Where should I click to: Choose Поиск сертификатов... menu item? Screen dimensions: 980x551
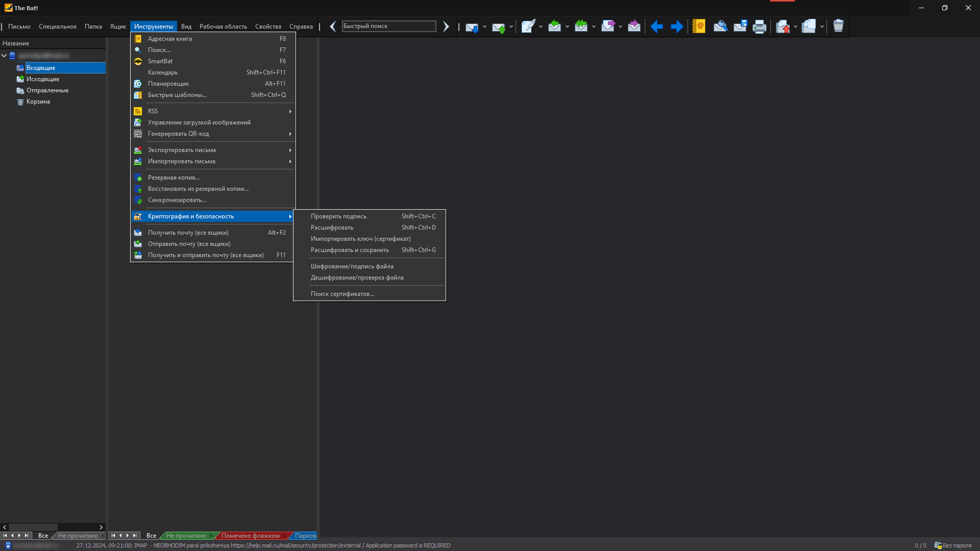pos(342,294)
